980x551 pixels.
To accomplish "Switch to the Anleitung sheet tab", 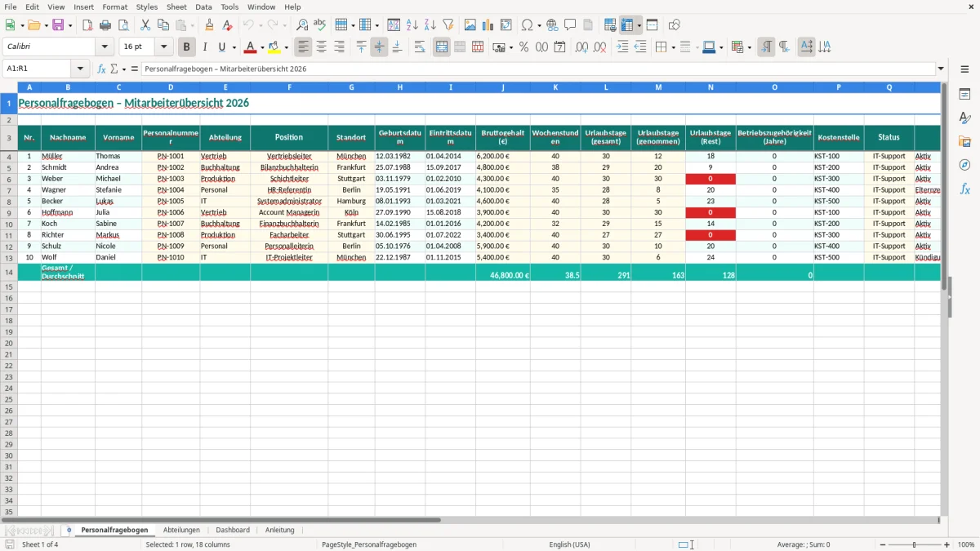I will point(279,530).
